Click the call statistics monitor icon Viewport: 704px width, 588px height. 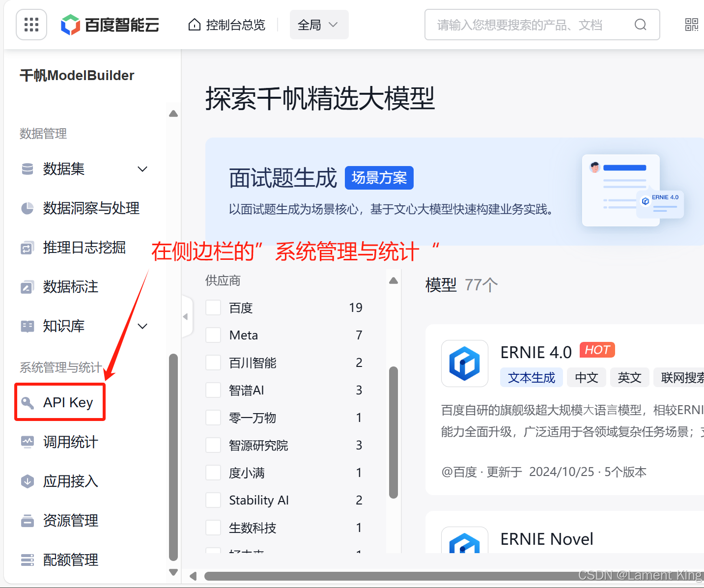[x=28, y=442]
